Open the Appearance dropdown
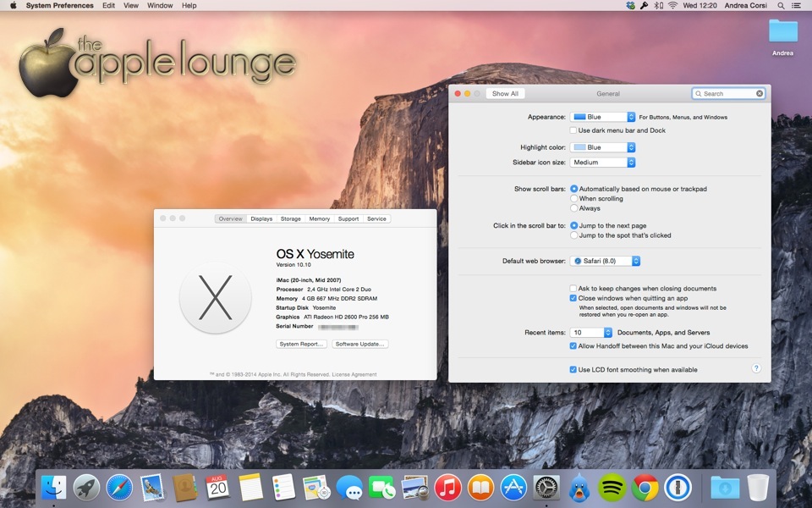The height and width of the screenshot is (508, 812). [x=603, y=117]
